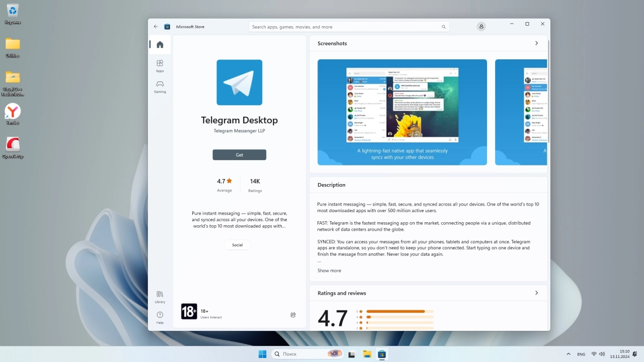The image size is (644, 362).
Task: Click the Get button to install Telegram
Action: [239, 155]
